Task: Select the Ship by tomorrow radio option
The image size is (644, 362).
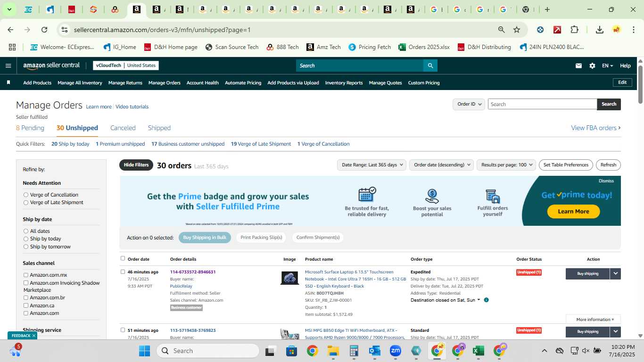Action: [x=26, y=247]
